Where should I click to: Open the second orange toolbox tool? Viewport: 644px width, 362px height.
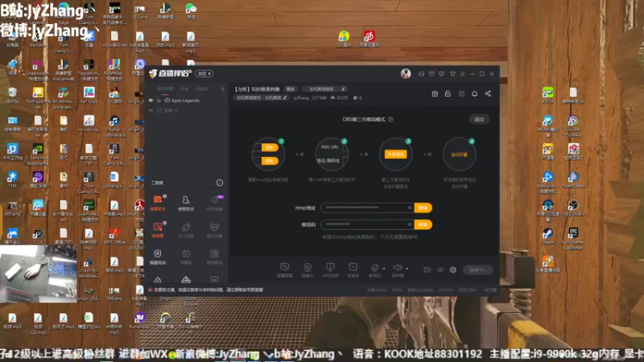158,230
